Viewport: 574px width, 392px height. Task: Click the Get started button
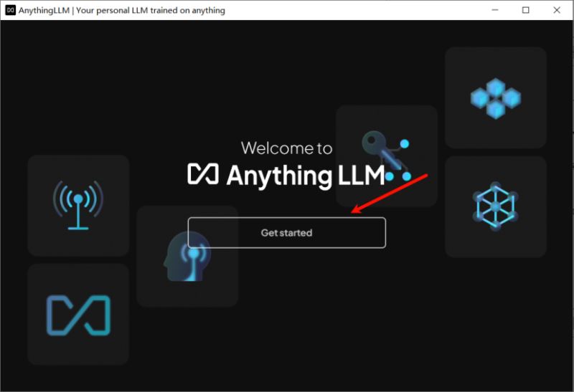tap(286, 233)
